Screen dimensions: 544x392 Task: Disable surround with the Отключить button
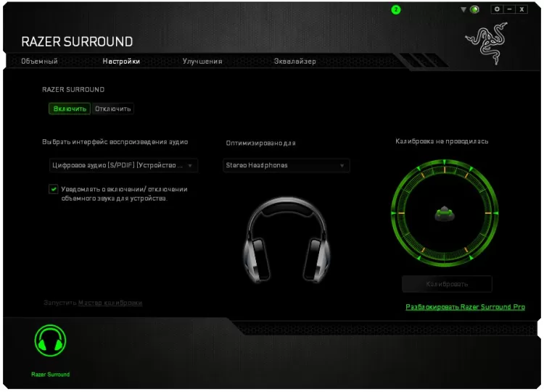tap(112, 109)
